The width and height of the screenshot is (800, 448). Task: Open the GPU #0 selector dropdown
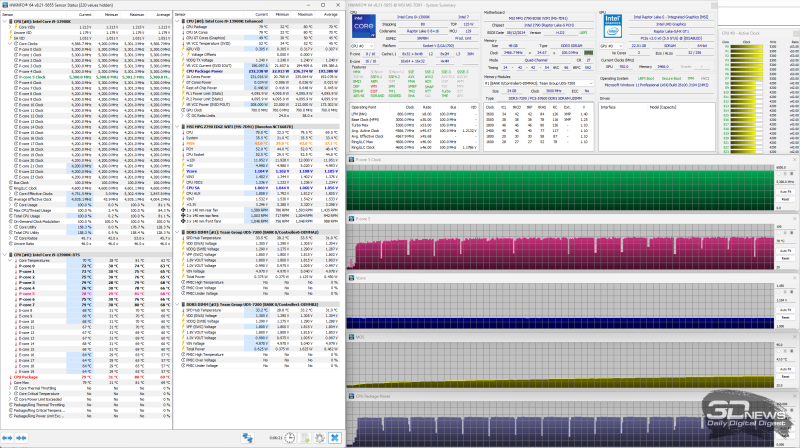tap(612, 46)
